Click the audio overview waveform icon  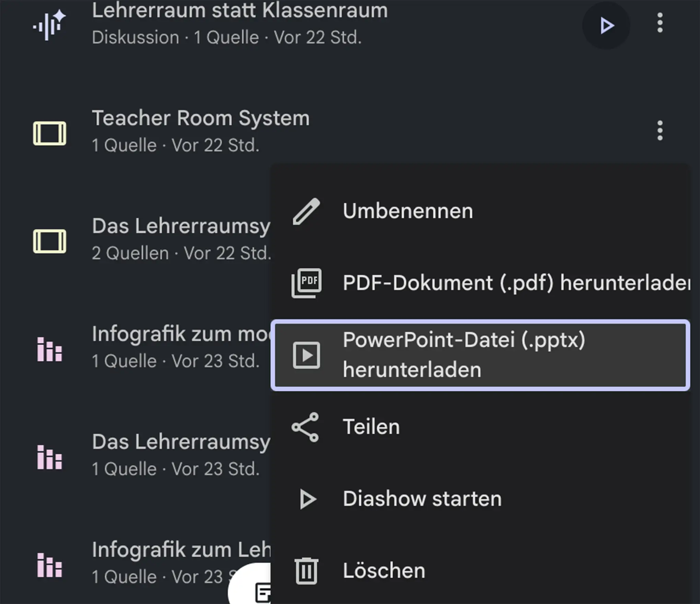(x=49, y=26)
